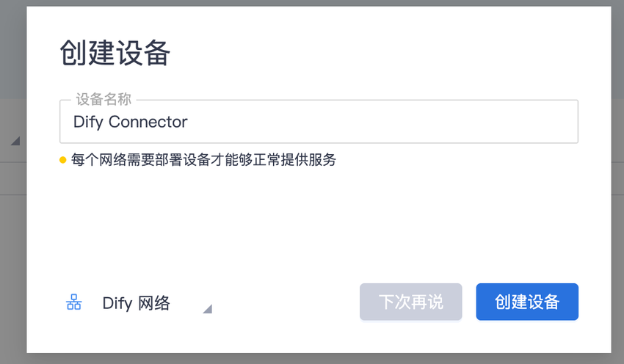Click the hint text about deploying devices

pyautogui.click(x=203, y=160)
